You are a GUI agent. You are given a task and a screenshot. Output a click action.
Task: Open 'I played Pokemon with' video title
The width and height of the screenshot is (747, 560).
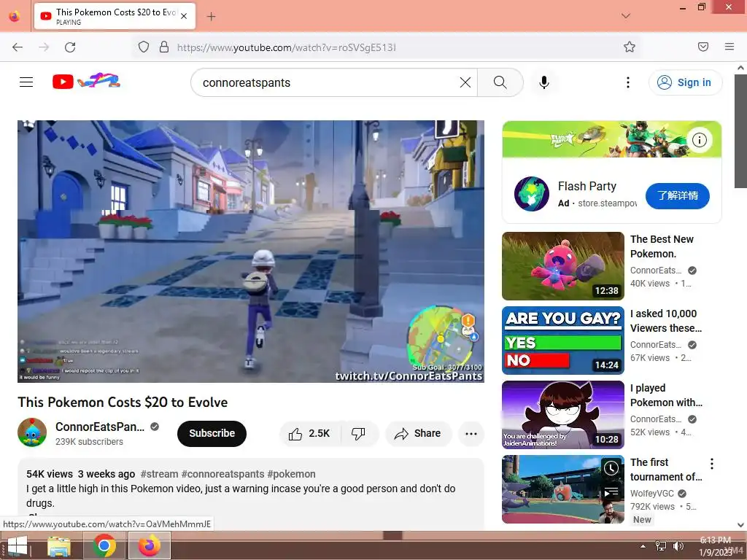(x=666, y=394)
